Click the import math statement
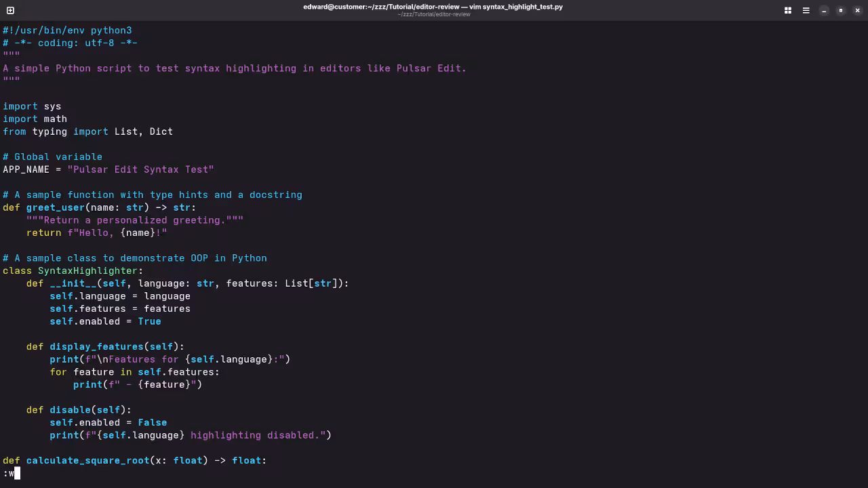Screen dimensions: 868x488 [35, 119]
